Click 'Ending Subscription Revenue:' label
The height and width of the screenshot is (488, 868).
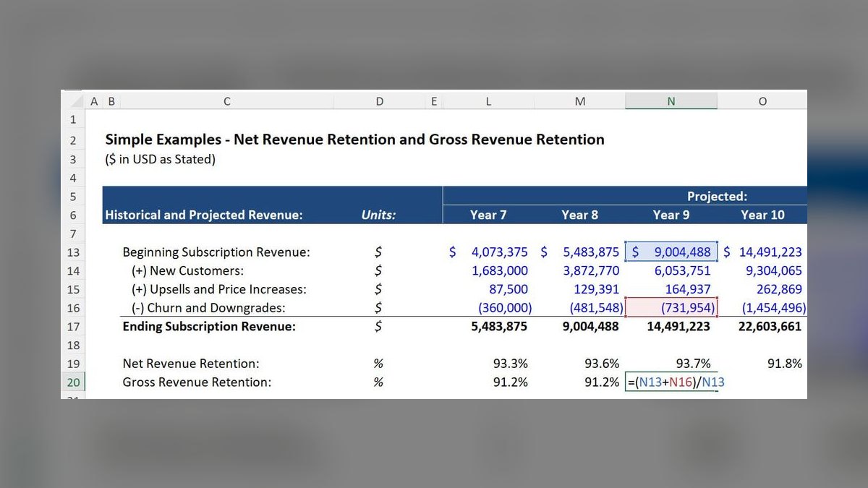pos(209,326)
